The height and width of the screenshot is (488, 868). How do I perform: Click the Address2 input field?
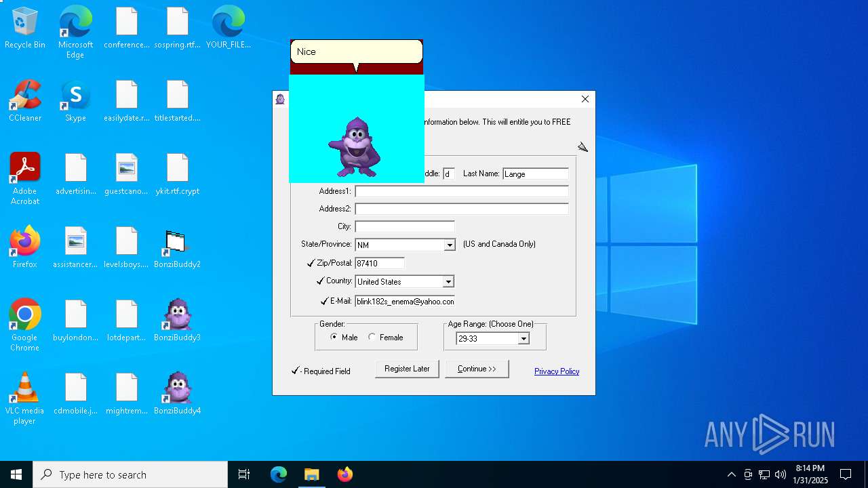click(x=462, y=209)
